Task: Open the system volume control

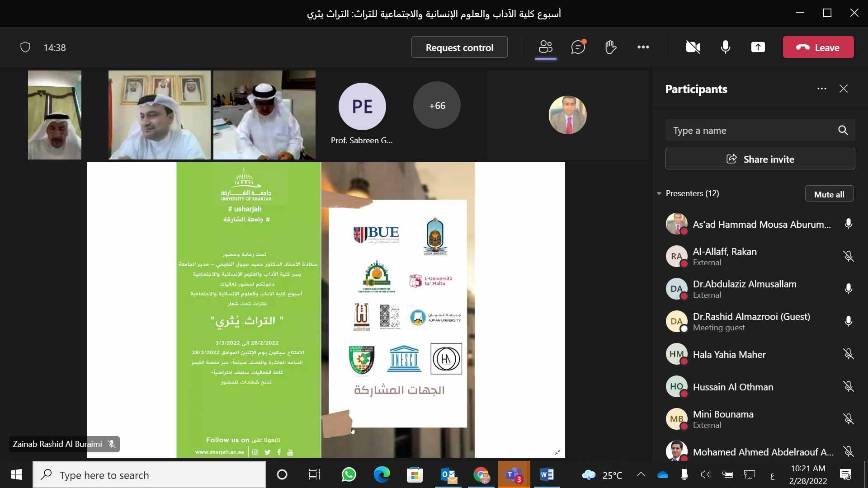Action: (706, 474)
